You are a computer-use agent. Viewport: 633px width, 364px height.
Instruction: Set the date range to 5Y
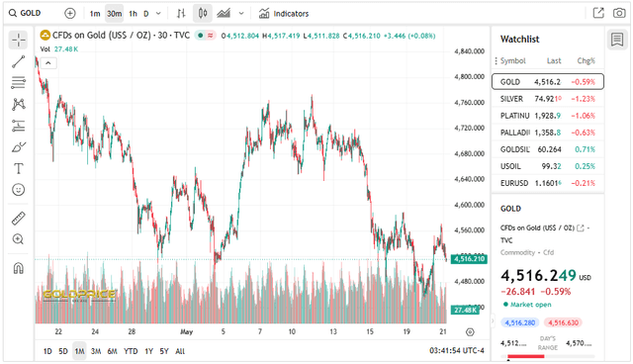tap(164, 351)
